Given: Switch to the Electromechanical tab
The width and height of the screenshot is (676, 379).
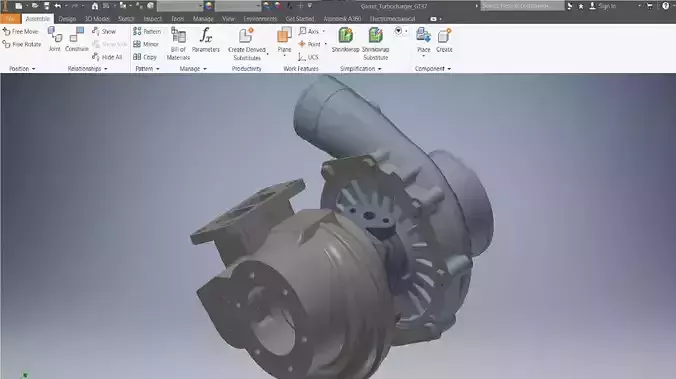Looking at the screenshot, I should (392, 19).
